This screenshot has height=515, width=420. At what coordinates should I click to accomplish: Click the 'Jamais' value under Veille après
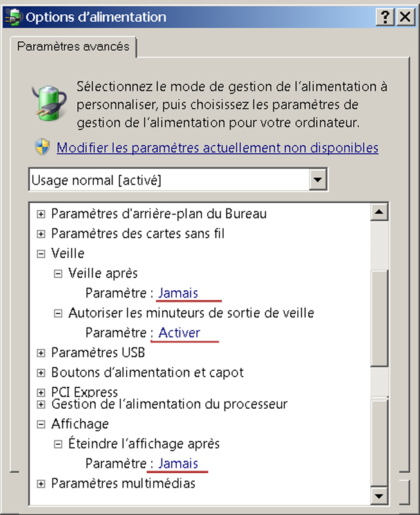pyautogui.click(x=178, y=293)
